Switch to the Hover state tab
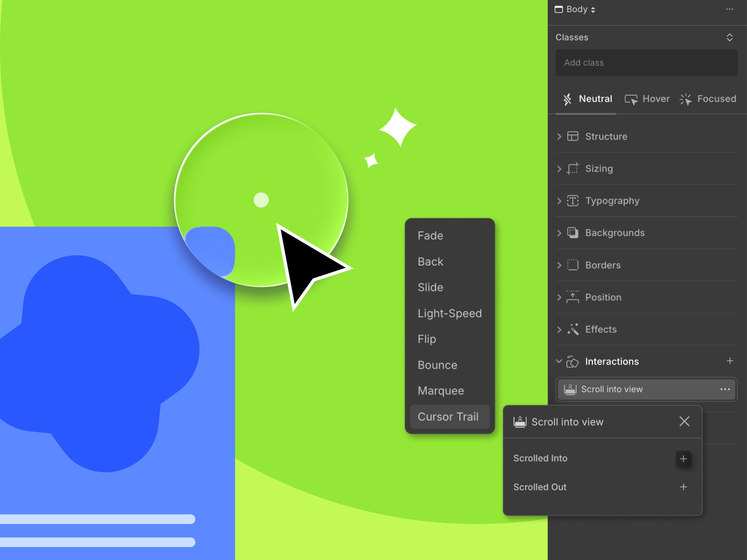Screen dimensions: 747x560 pos(647,99)
